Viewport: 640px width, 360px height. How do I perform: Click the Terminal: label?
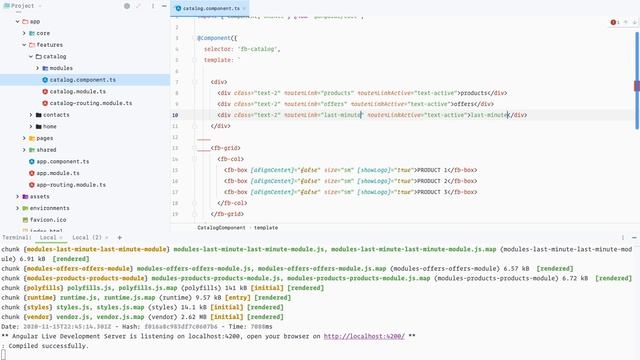(17, 238)
